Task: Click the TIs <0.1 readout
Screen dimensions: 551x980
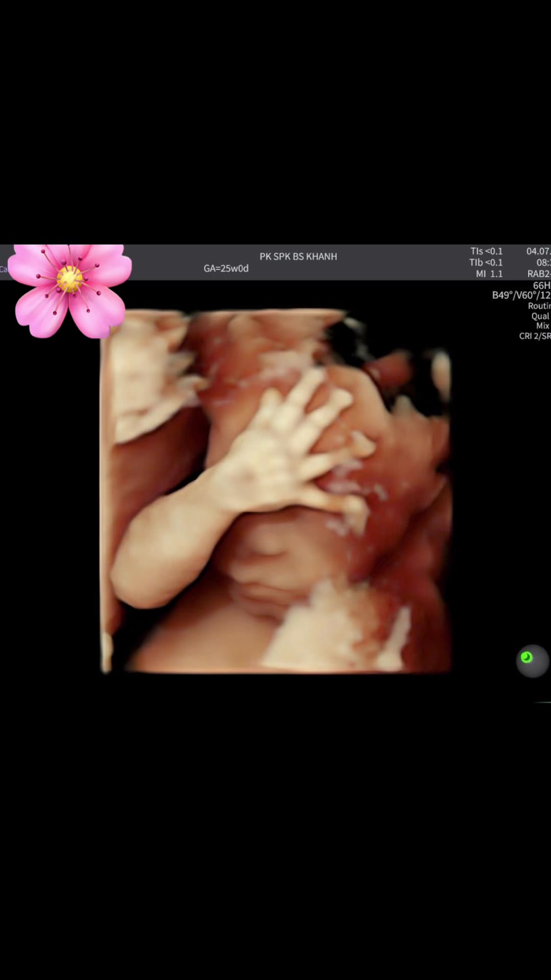Action: (486, 251)
